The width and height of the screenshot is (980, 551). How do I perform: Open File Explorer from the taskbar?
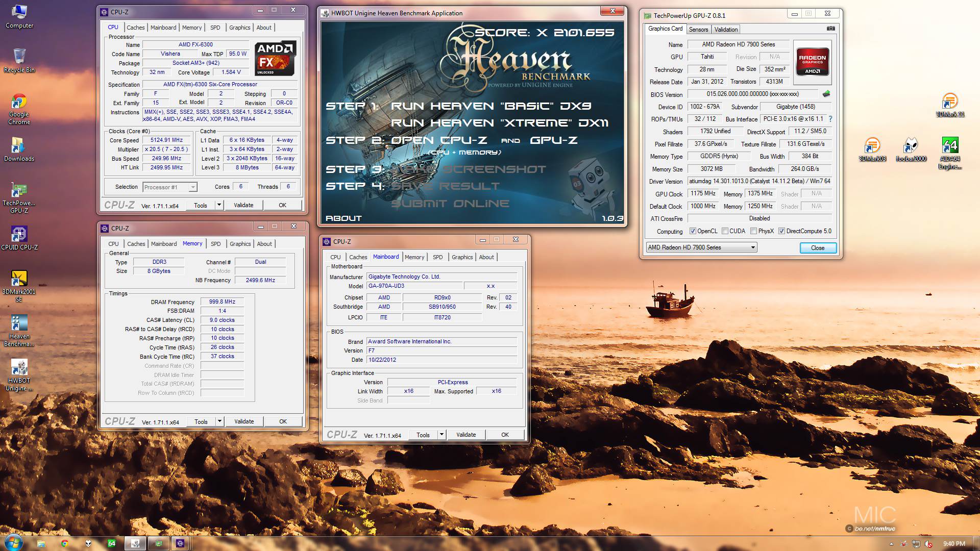[x=41, y=543]
